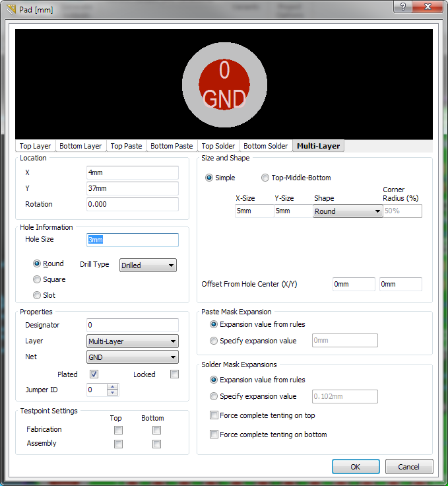Select the Top Paste tab

(126, 146)
